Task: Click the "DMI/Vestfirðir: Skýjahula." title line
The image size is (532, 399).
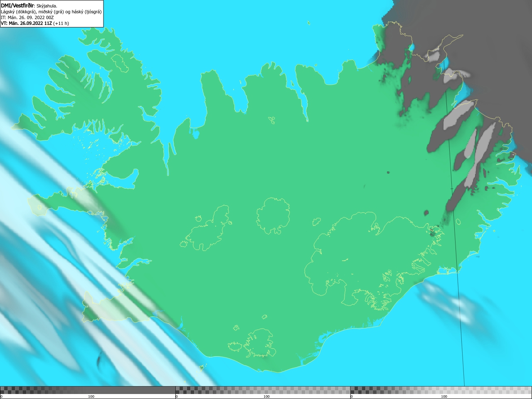Action: pos(29,6)
